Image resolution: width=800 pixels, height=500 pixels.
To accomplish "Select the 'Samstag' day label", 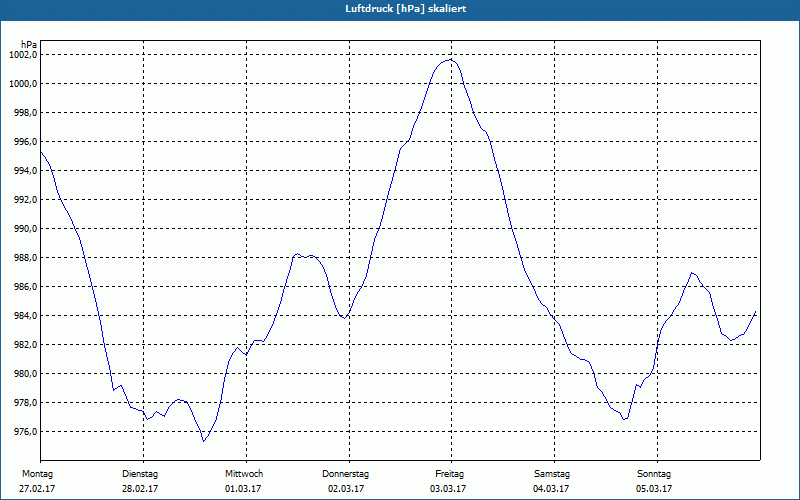I will tap(552, 474).
